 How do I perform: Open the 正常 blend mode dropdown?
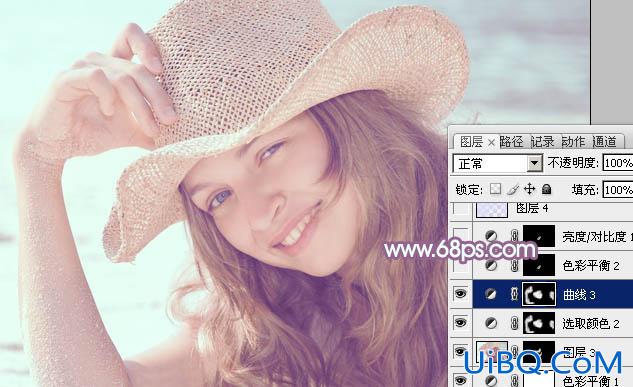coord(497,163)
